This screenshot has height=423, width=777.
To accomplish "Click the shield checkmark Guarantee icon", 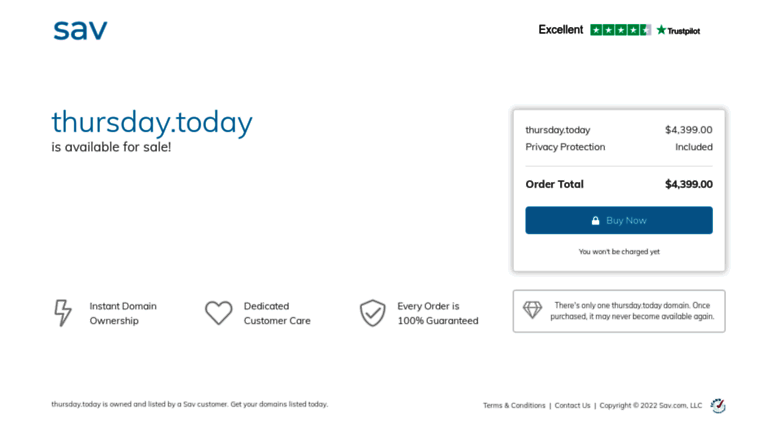I will point(372,313).
